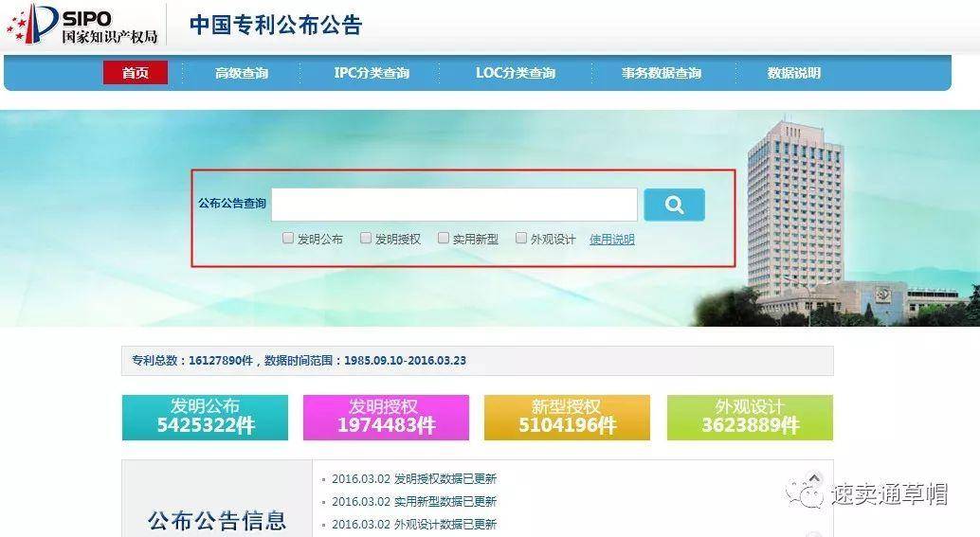Tick the 发明授权 checkbox
The image size is (980, 537).
point(366,238)
